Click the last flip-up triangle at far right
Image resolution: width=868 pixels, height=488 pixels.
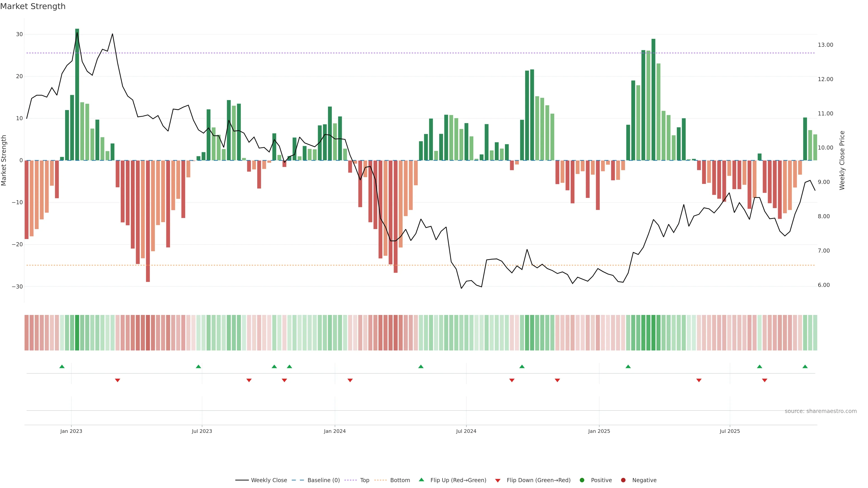click(805, 366)
